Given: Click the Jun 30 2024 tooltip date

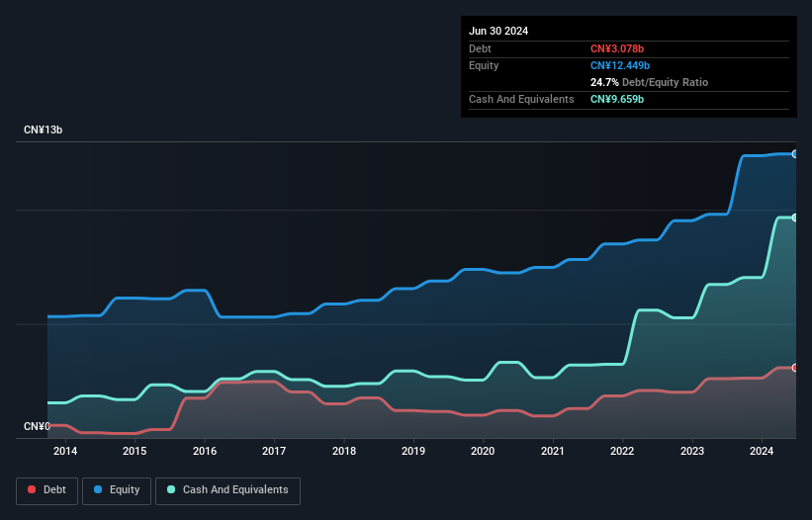Looking at the screenshot, I should (x=498, y=31).
